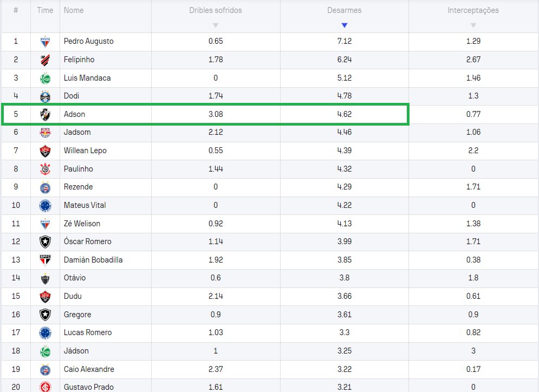Select the São Paulo crest by Damián Bobadilla

[x=46, y=260]
